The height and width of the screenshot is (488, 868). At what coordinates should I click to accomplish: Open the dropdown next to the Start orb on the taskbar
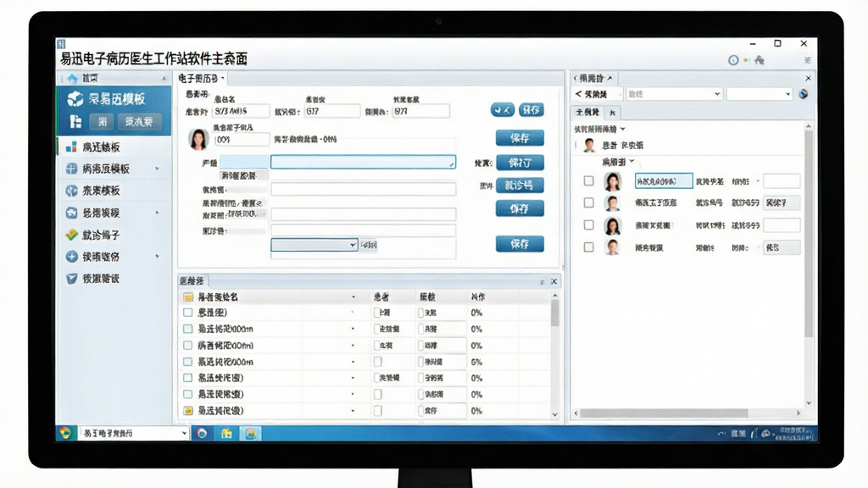(133, 433)
